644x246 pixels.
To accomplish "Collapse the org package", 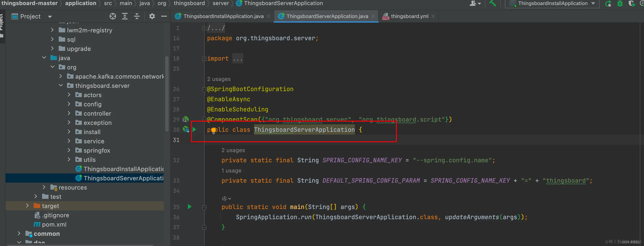I will tap(52, 67).
